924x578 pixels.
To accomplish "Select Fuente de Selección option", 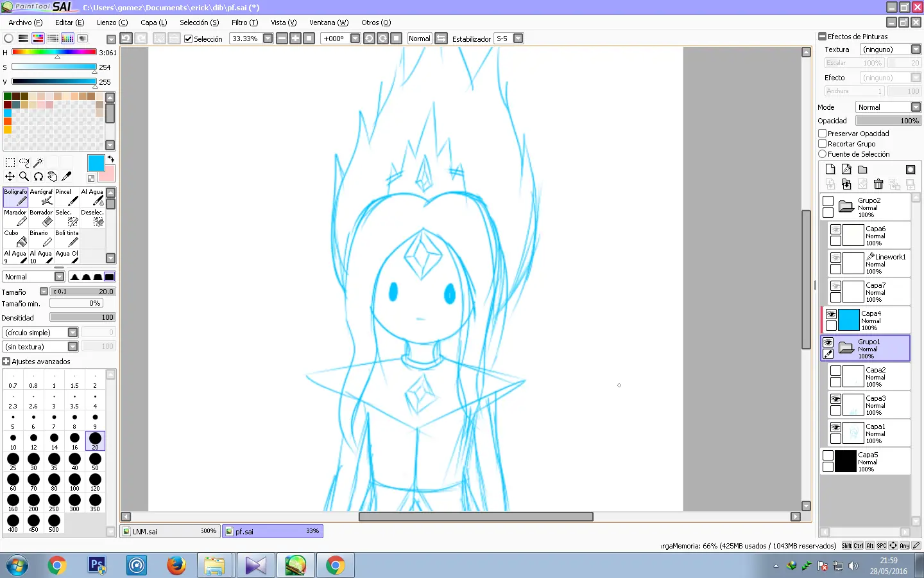I will point(823,154).
